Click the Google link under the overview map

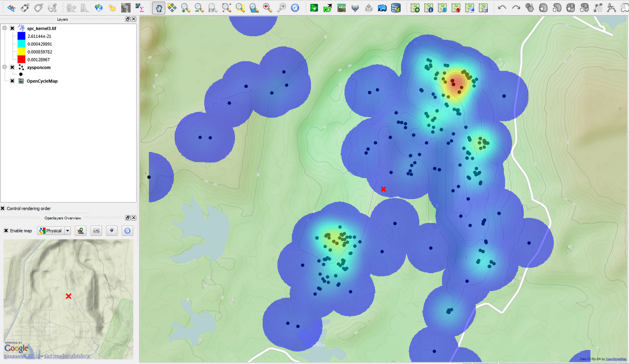point(17,348)
